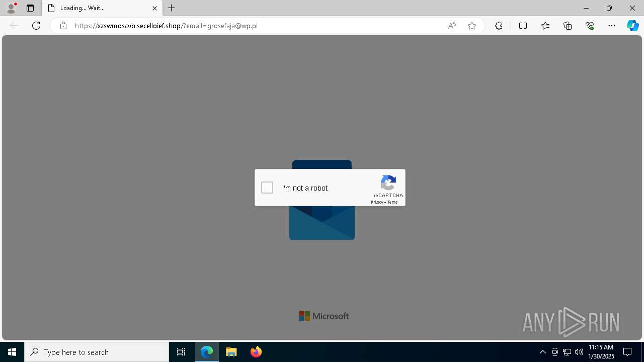This screenshot has width=644, height=362.
Task: Select the Loading... Wait... tab
Action: point(102,8)
